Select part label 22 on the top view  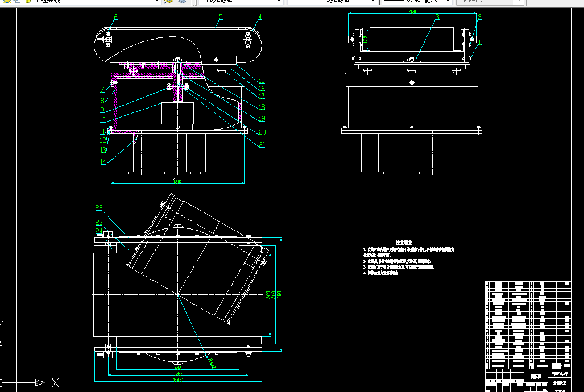99,208
